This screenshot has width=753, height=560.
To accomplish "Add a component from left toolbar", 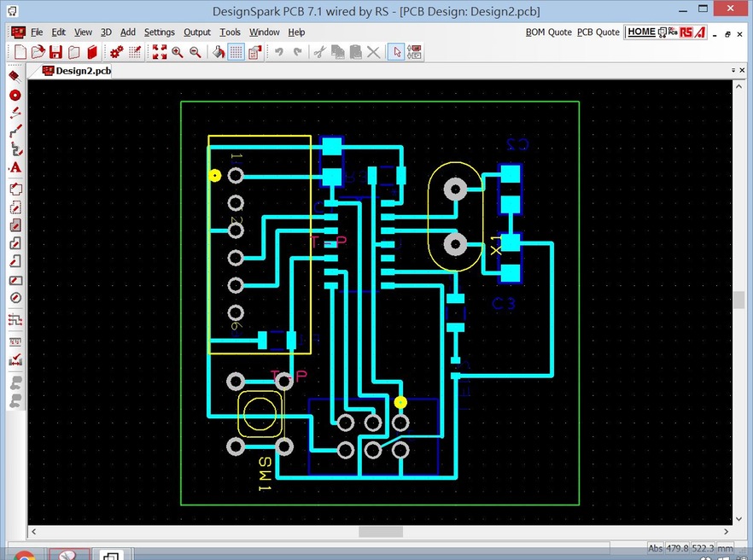I will pyautogui.click(x=15, y=76).
